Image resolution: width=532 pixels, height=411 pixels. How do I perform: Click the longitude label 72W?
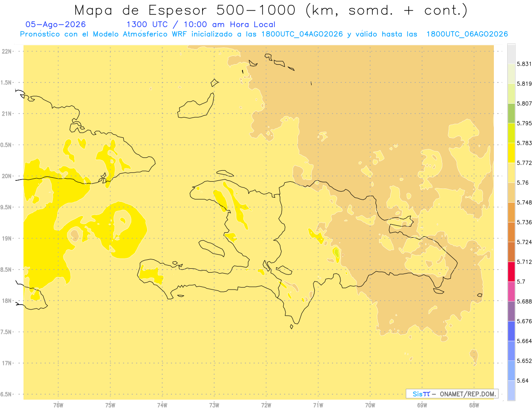tap(266, 405)
